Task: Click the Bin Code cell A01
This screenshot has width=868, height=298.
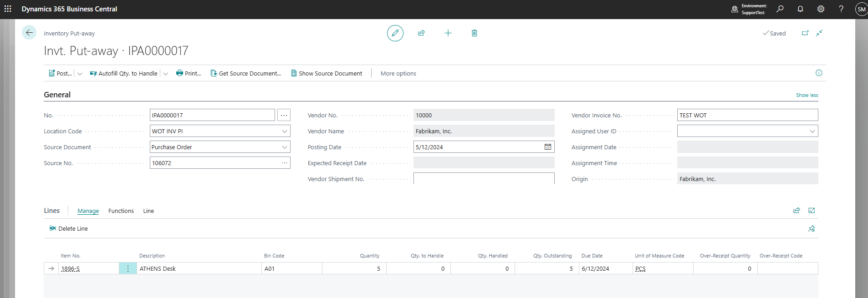Action: (x=292, y=268)
